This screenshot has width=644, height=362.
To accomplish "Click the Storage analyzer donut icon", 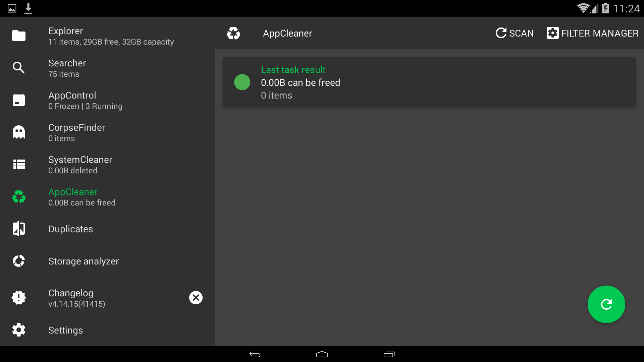I will tap(19, 261).
